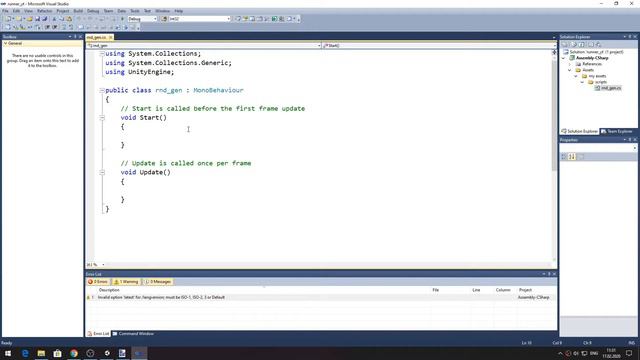The width and height of the screenshot is (640, 360).
Task: Click the Categorized icon in Properties panel
Action: pyautogui.click(x=564, y=157)
